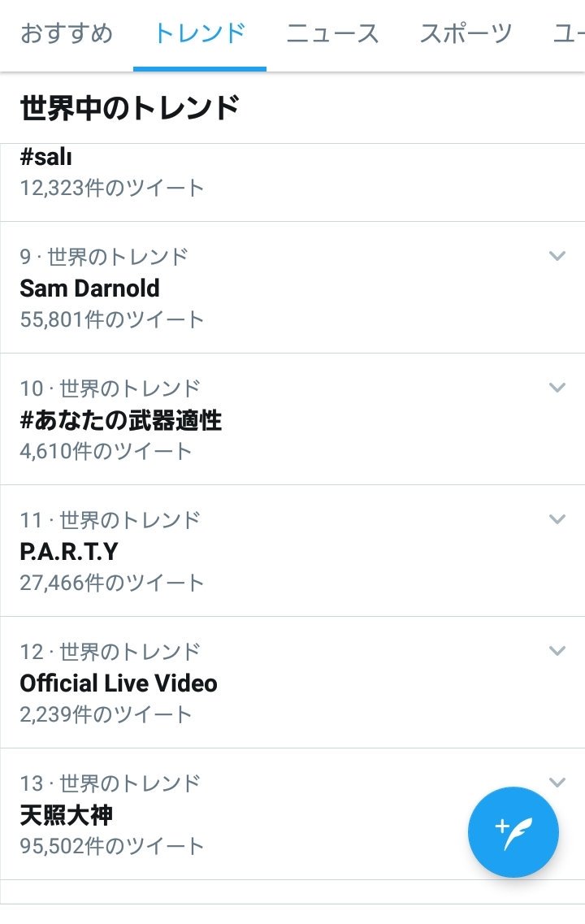Expand chevron for Official Live Video trend
The height and width of the screenshot is (924, 585).
(557, 651)
